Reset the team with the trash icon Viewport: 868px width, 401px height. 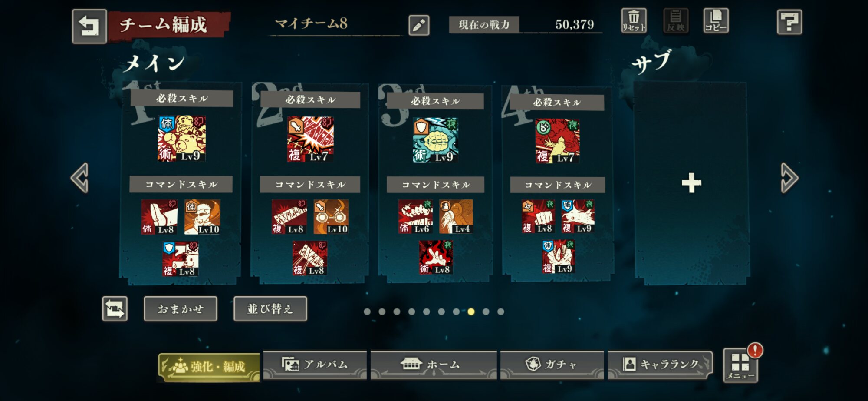(634, 20)
